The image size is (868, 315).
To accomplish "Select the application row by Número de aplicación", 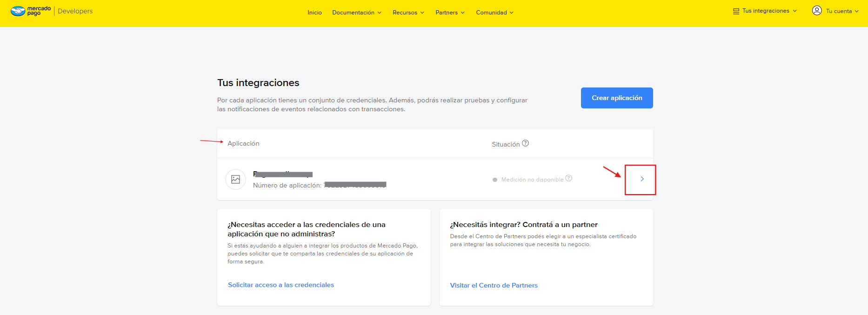I will 287,185.
